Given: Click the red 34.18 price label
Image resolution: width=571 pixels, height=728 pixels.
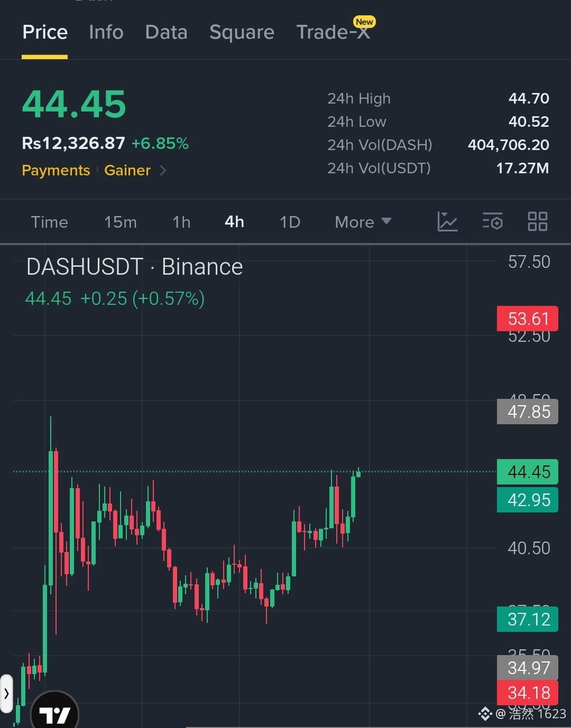Looking at the screenshot, I should 528,693.
